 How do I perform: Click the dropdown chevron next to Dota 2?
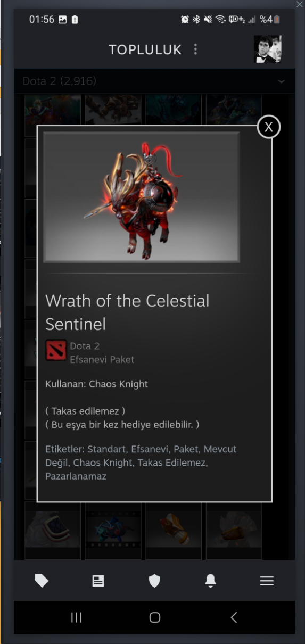point(282,81)
